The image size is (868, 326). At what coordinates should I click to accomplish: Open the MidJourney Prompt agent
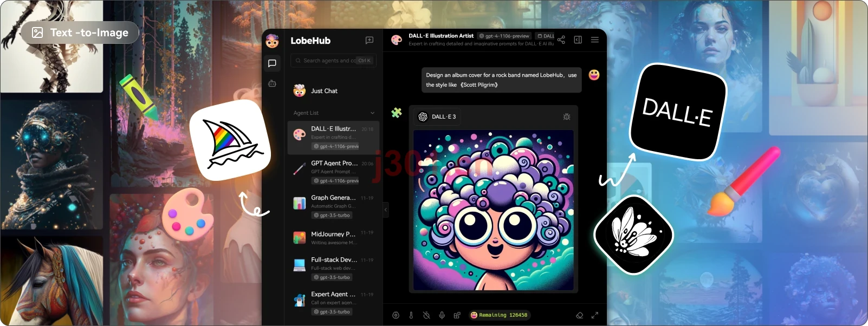(x=334, y=238)
